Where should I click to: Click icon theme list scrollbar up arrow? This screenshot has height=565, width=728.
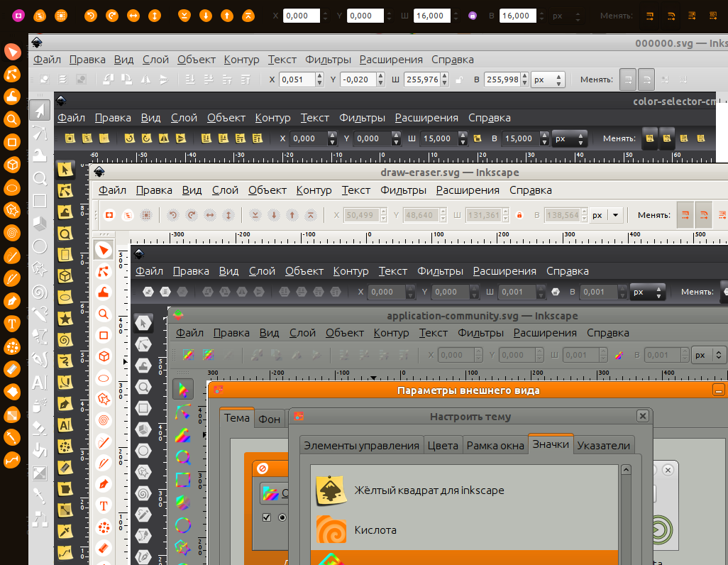click(626, 470)
